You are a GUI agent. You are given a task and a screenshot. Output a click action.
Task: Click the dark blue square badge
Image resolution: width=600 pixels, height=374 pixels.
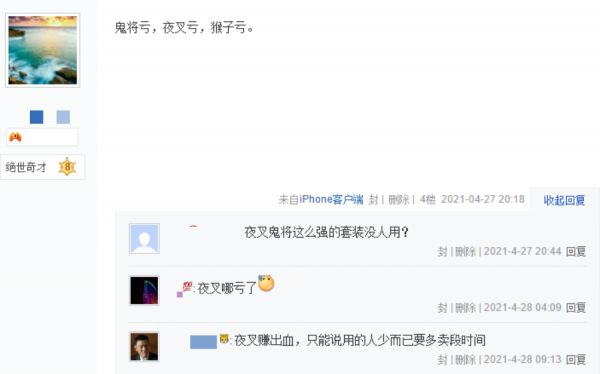click(x=37, y=117)
